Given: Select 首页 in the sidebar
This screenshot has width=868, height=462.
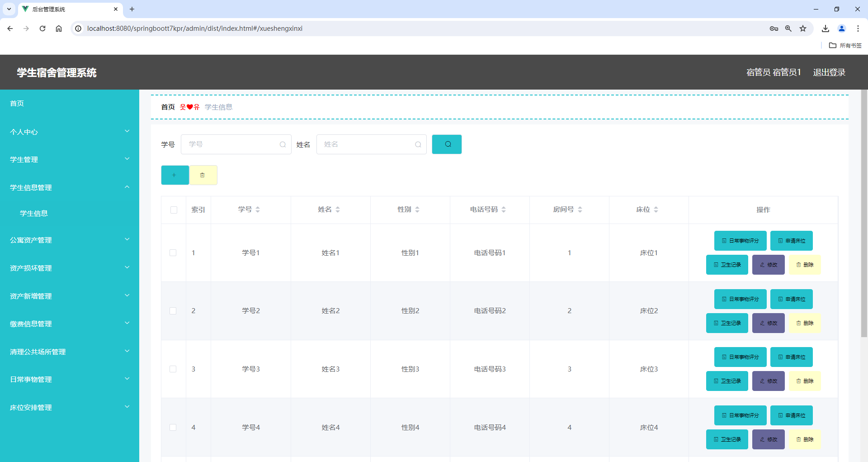Looking at the screenshot, I should coord(17,103).
